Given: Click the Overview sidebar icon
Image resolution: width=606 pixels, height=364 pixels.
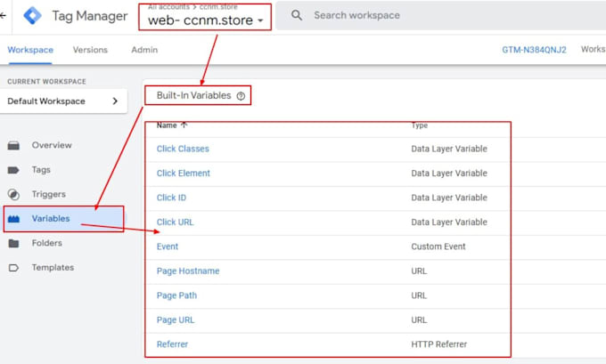Looking at the screenshot, I should (13, 146).
